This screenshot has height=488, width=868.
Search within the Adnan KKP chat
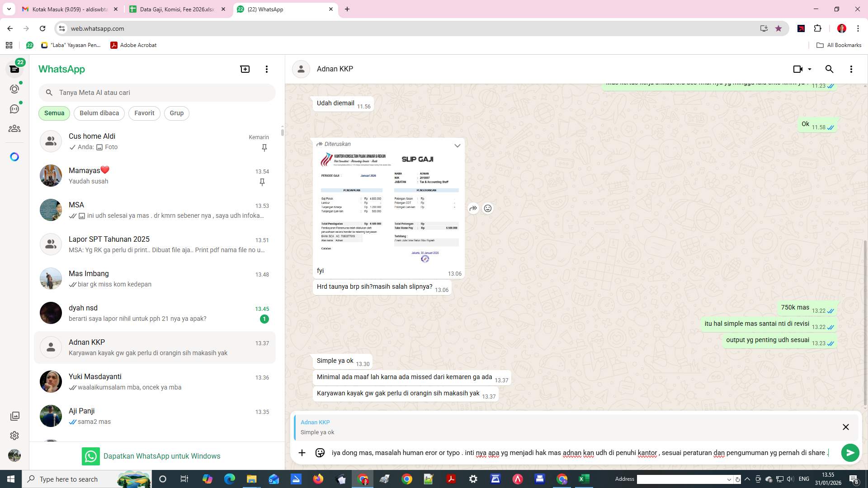point(830,69)
